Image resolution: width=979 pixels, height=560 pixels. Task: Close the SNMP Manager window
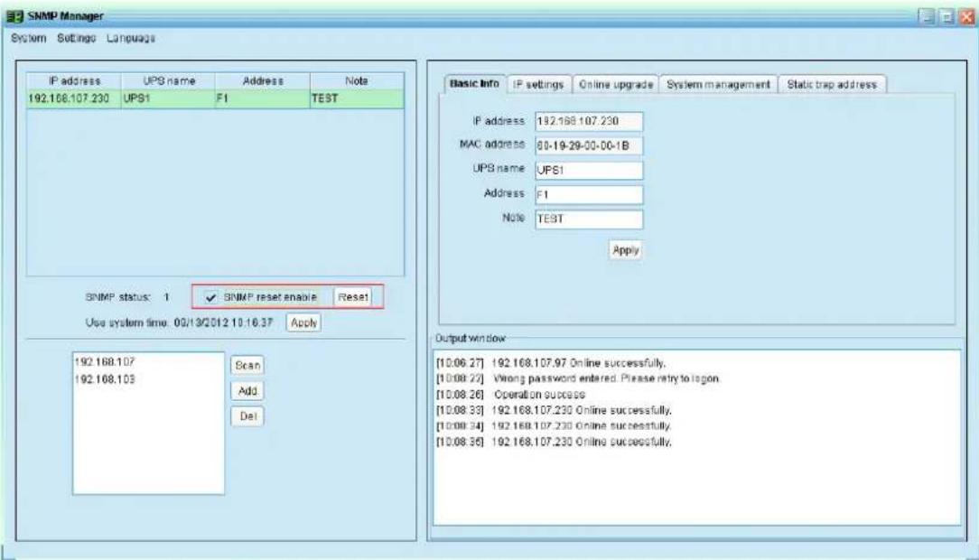click(967, 16)
